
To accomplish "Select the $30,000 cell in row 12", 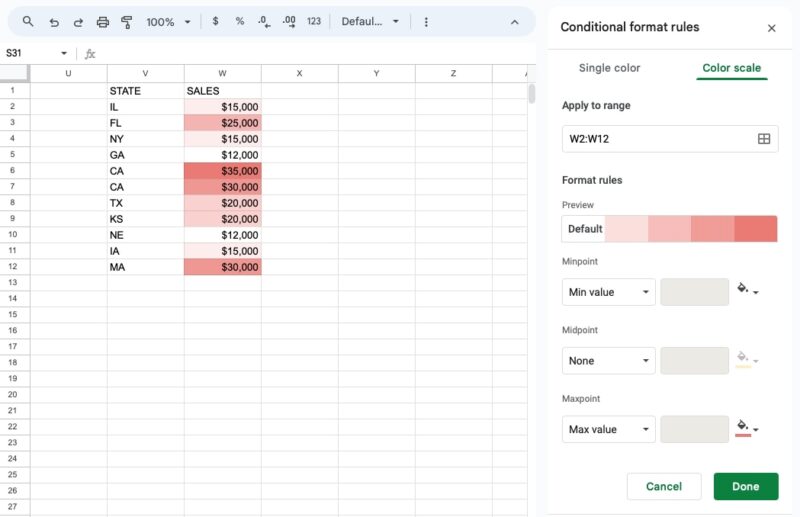I will point(222,267).
